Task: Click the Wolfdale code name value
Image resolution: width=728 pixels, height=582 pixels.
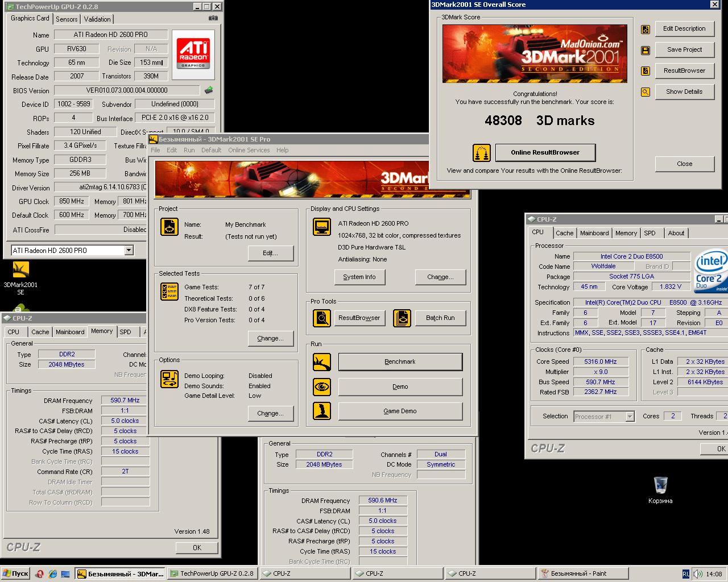Action: [x=603, y=266]
